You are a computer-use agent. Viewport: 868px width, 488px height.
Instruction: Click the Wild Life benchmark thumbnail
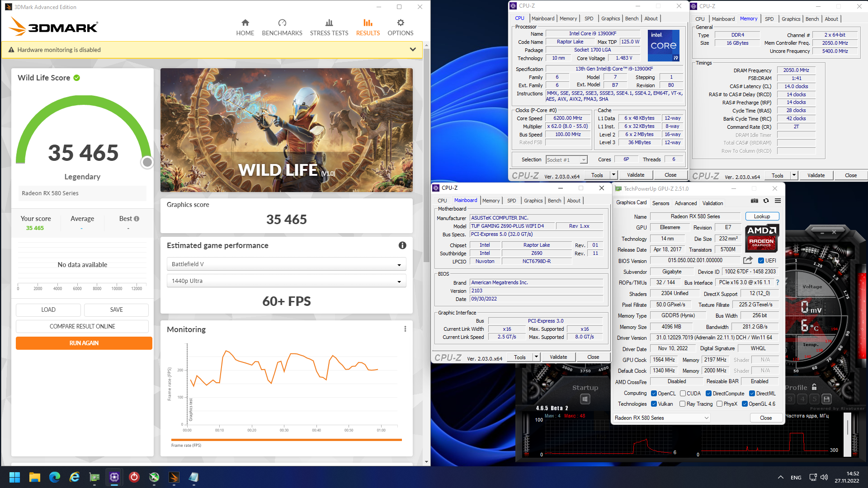click(287, 130)
